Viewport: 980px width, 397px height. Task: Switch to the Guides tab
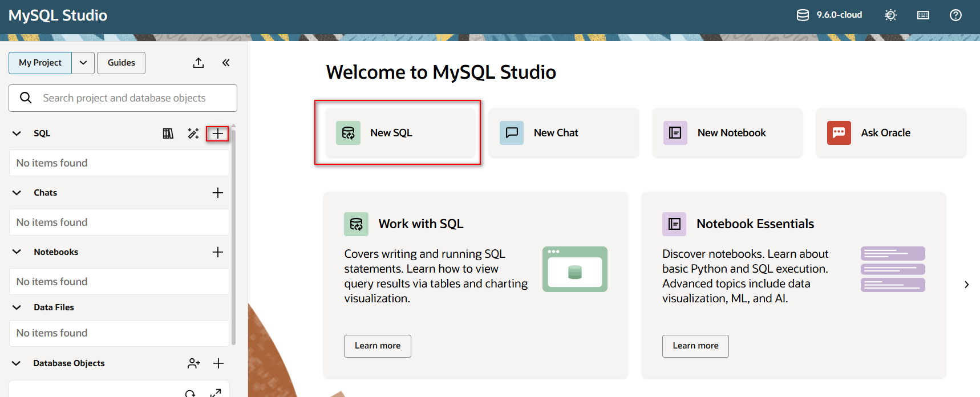pyautogui.click(x=121, y=63)
